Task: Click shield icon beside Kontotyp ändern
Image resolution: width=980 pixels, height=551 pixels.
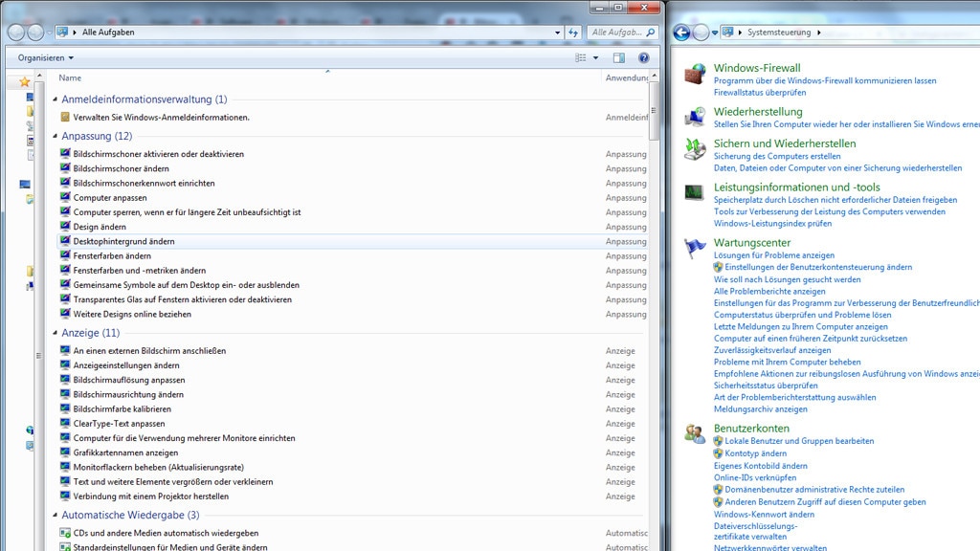Action: tap(718, 453)
